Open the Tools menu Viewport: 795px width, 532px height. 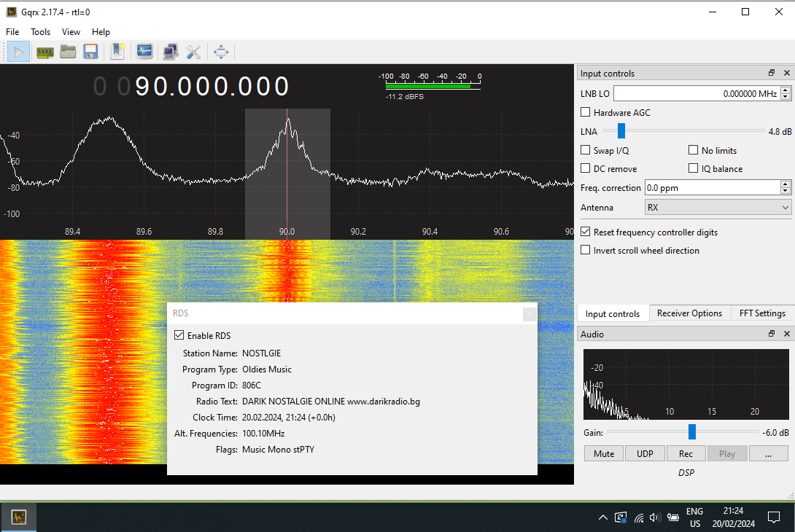click(41, 32)
